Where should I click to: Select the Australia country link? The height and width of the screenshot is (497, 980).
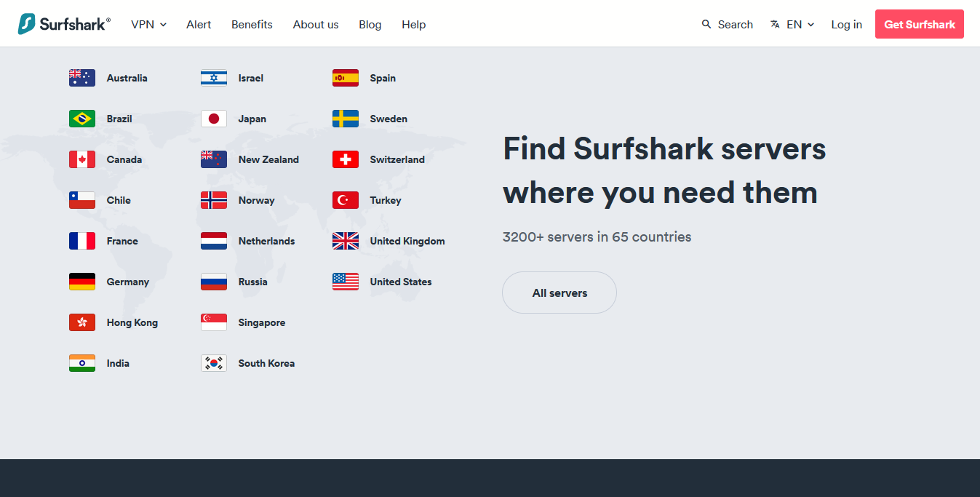coord(127,78)
